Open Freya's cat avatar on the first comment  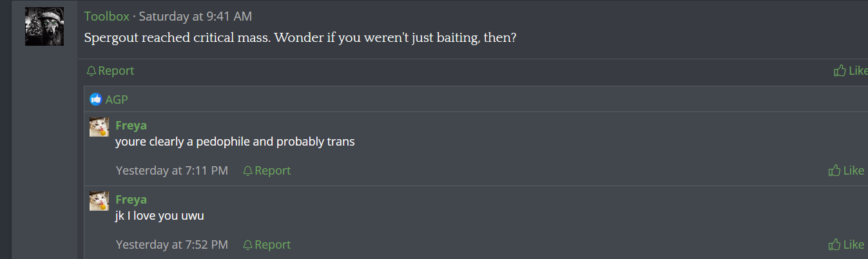click(99, 127)
